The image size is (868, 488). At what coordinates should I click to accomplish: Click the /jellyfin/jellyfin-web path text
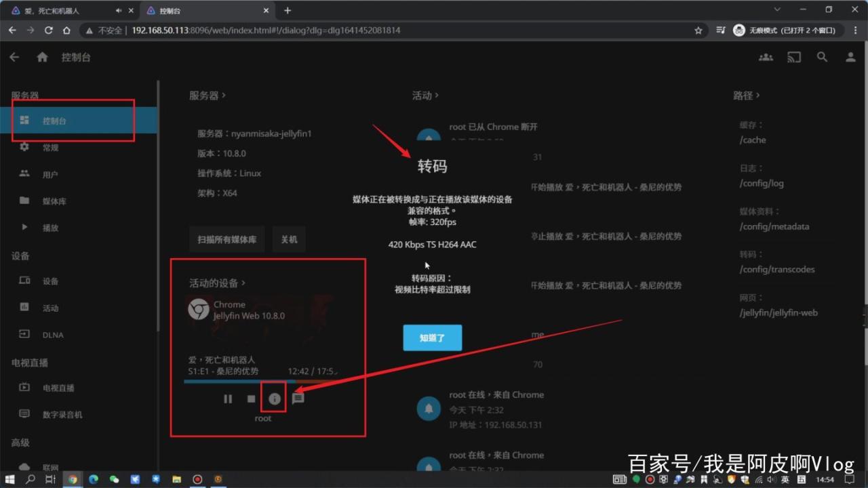[x=778, y=312]
